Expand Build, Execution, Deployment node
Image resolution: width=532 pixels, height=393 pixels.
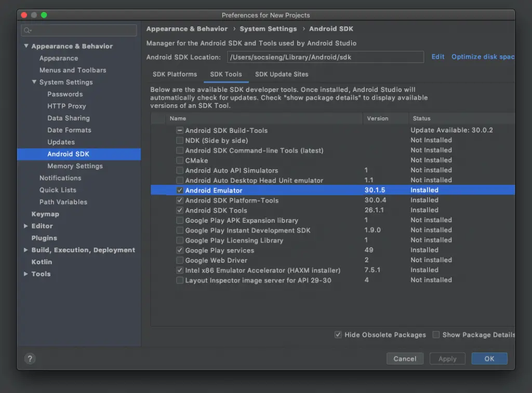tap(26, 250)
